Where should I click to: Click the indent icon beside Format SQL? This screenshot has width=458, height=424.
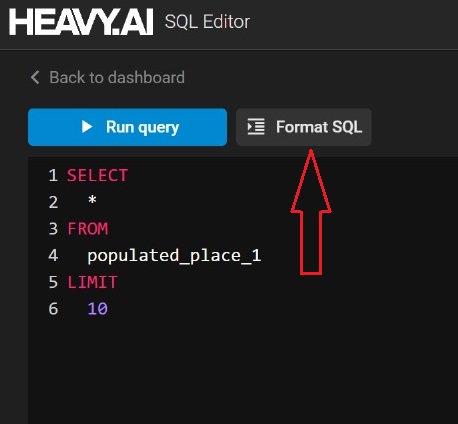click(x=256, y=127)
